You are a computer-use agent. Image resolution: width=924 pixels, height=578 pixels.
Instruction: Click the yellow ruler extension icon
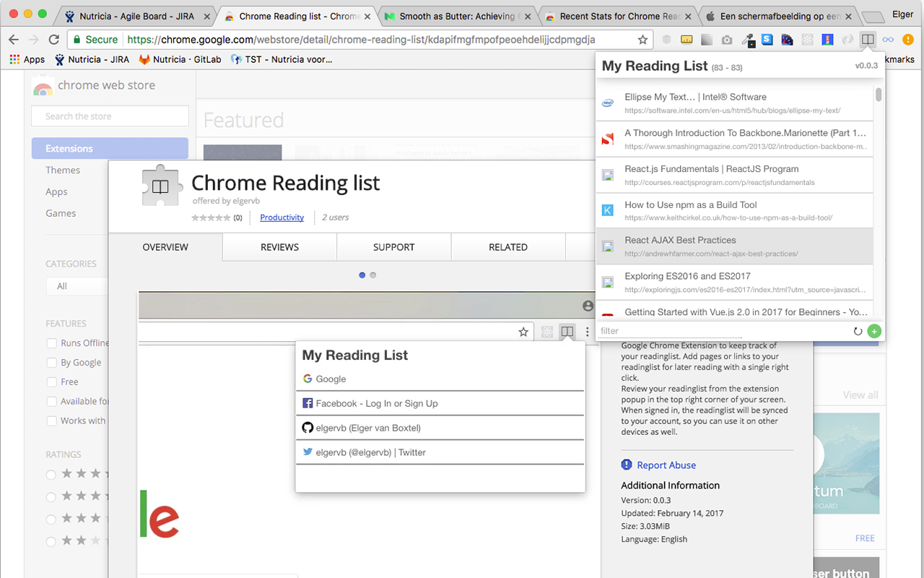pyautogui.click(x=687, y=40)
